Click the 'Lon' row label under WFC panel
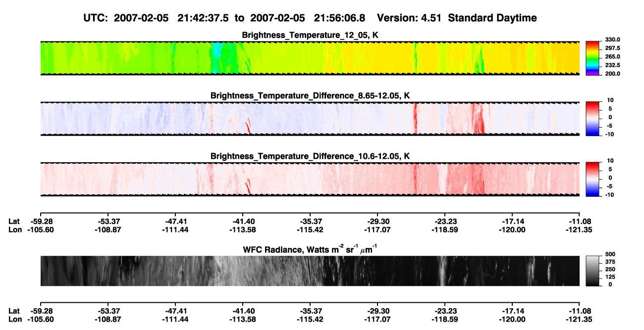 15,319
